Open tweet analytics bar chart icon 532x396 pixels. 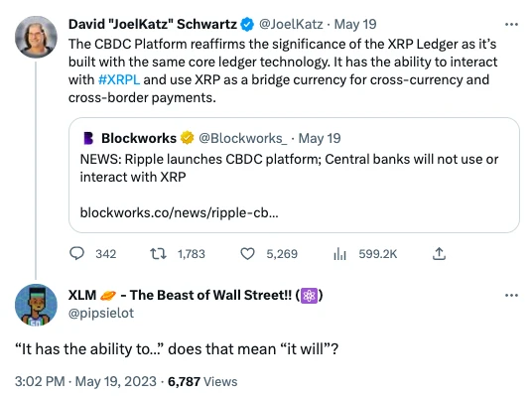pyautogui.click(x=339, y=253)
